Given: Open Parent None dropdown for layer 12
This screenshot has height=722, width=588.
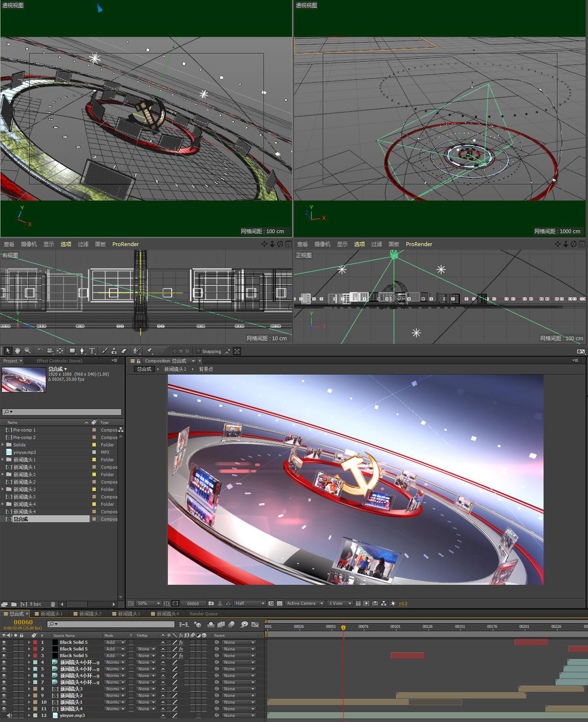Looking at the screenshot, I should [239, 715].
